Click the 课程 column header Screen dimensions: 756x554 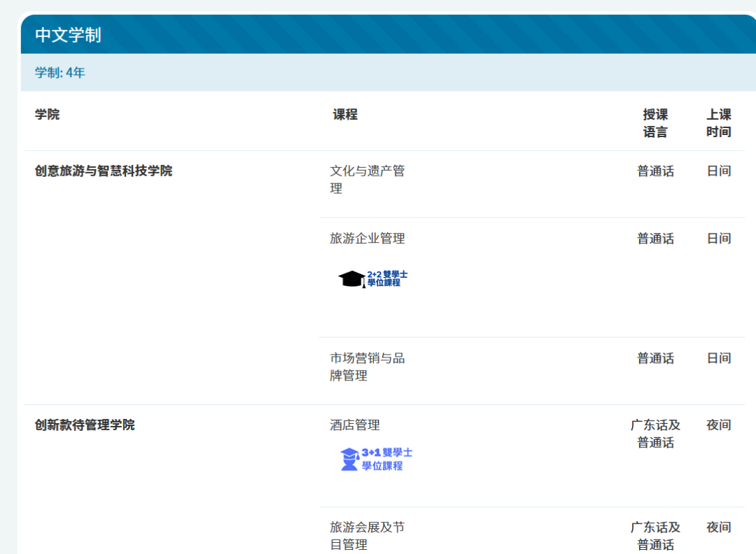(345, 115)
